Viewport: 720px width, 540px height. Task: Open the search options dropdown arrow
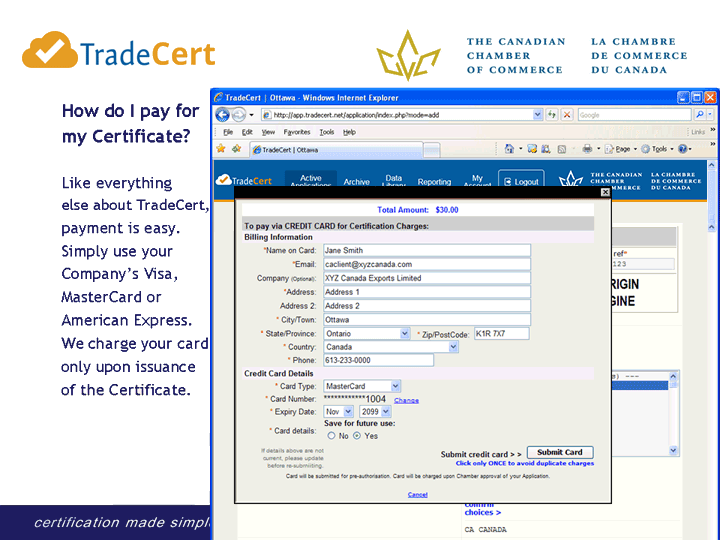pos(710,114)
